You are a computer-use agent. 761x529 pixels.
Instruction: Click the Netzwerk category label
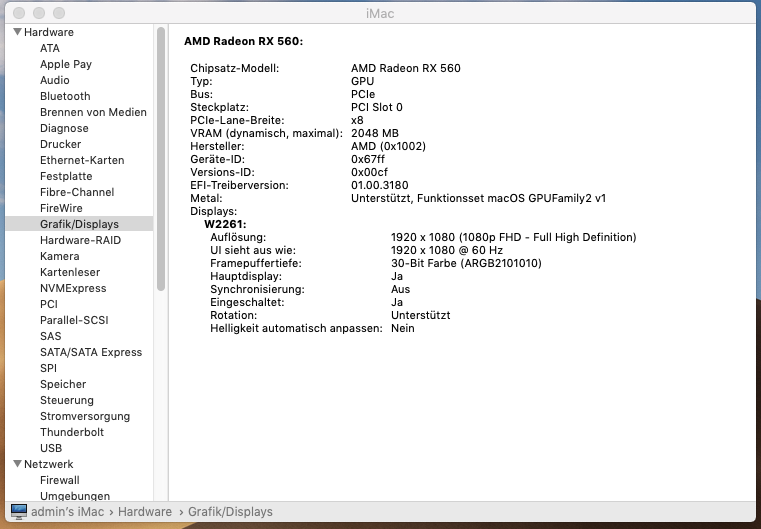(49, 464)
